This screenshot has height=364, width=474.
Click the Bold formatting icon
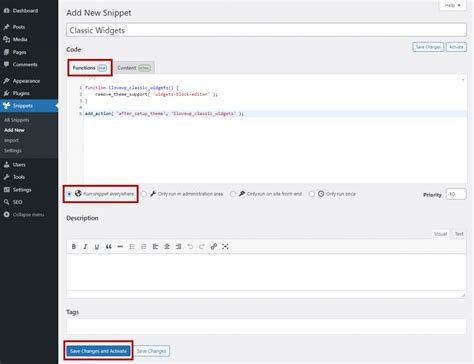(x=74, y=247)
